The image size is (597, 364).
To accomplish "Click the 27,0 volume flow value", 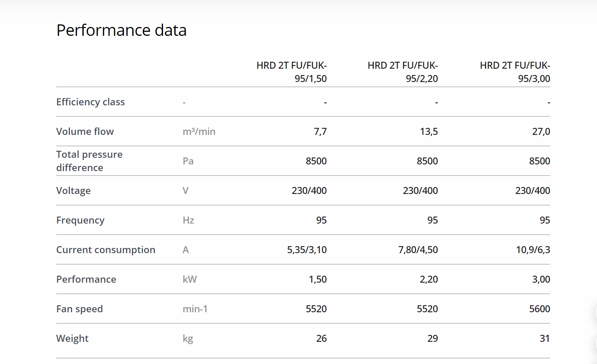I will click(541, 132).
